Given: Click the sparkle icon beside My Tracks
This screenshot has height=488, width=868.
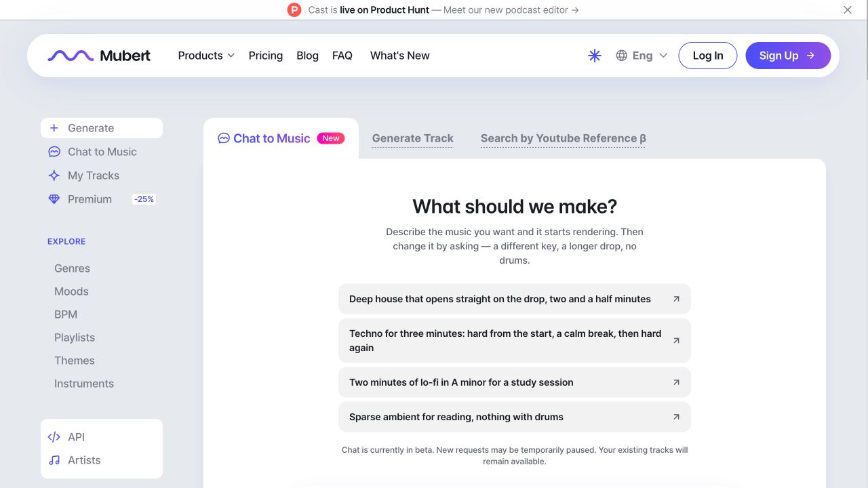Looking at the screenshot, I should coord(54,176).
